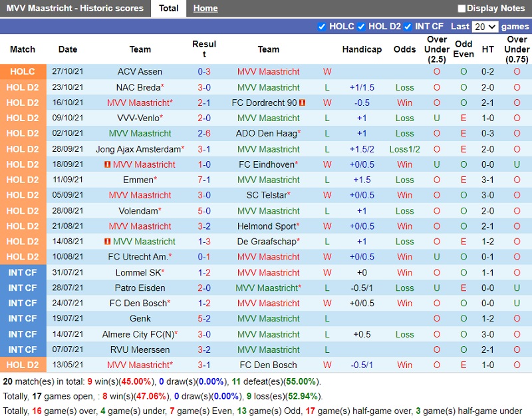
Task: Switch to the Home tab
Action: click(205, 9)
